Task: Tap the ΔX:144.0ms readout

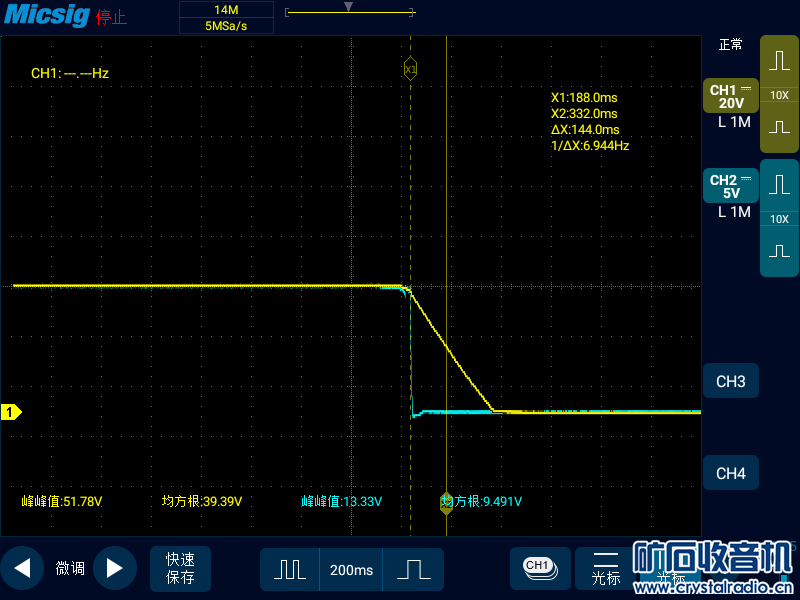Action: point(585,130)
